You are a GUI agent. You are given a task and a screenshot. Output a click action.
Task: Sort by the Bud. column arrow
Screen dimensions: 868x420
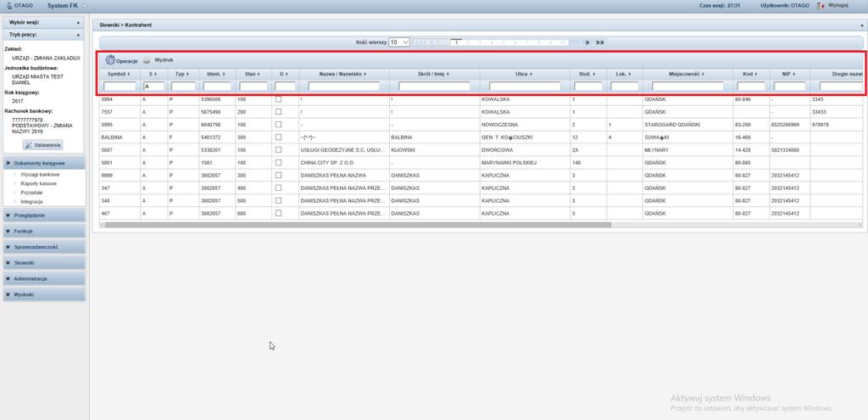coord(594,74)
